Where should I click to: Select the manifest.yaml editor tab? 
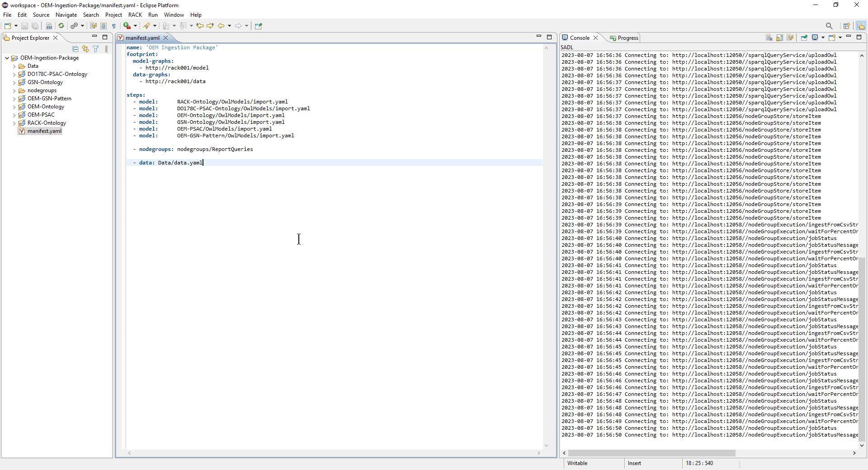pos(142,38)
